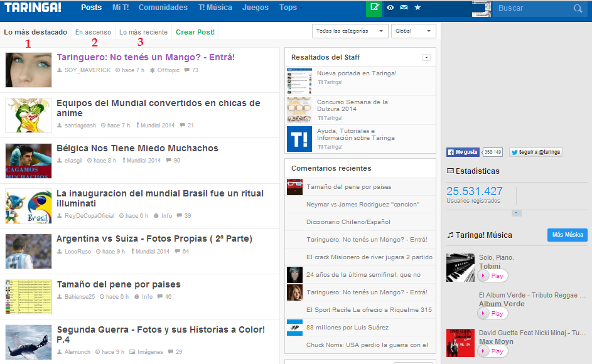Open comment El Sport Recife Le ofrecio a Riquelme
592x364 pixels.
pyautogui.click(x=369, y=309)
